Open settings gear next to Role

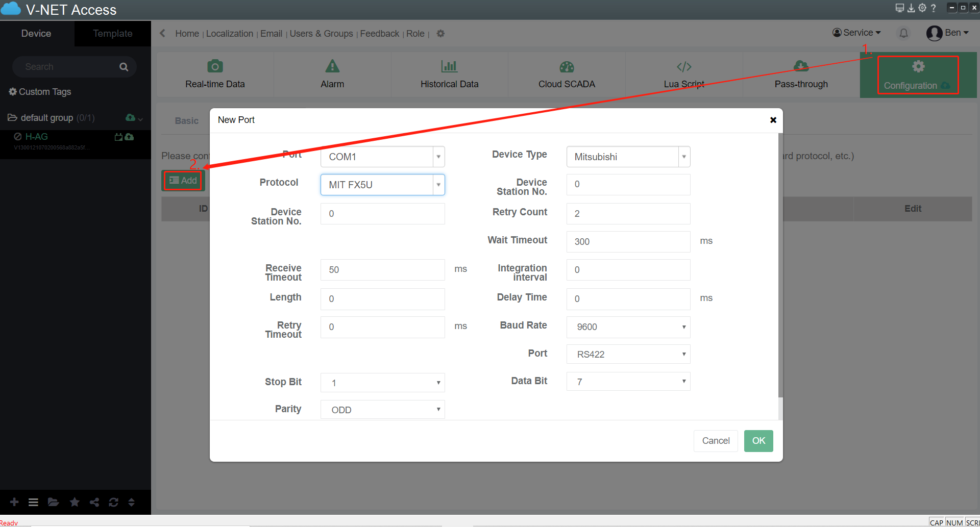point(440,34)
